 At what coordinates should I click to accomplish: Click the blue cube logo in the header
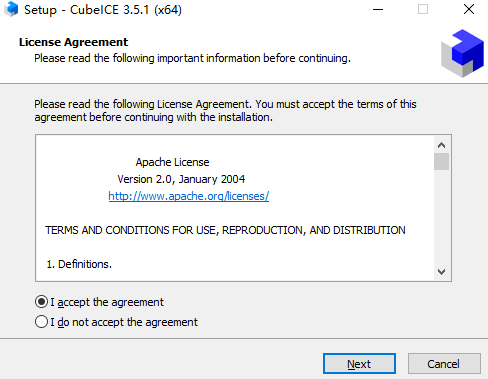pyautogui.click(x=462, y=53)
